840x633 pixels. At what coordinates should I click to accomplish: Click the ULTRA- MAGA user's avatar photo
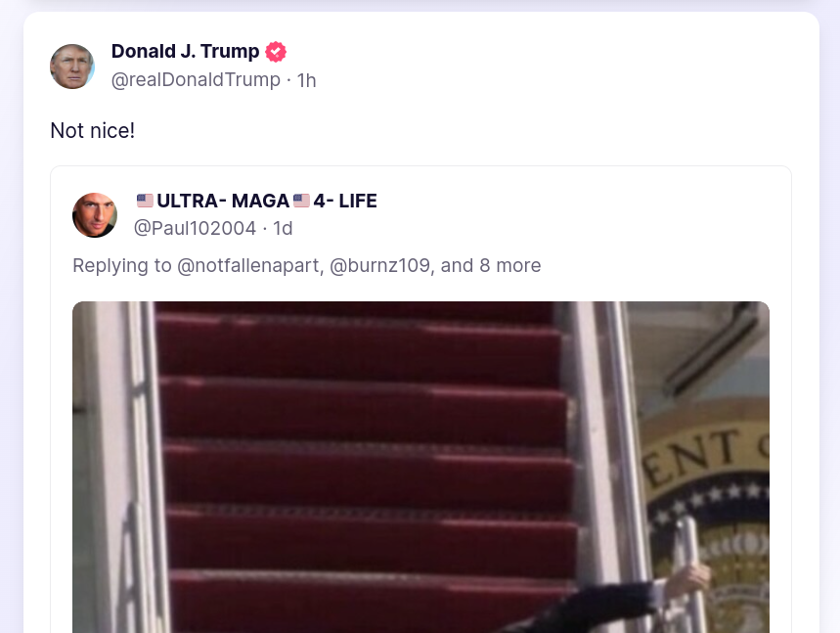95,215
